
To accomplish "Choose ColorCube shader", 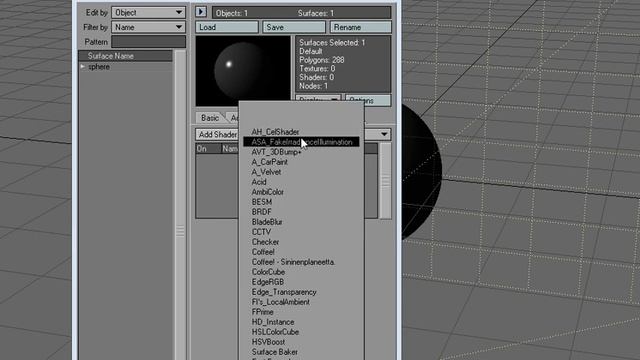I will pyautogui.click(x=268, y=272).
